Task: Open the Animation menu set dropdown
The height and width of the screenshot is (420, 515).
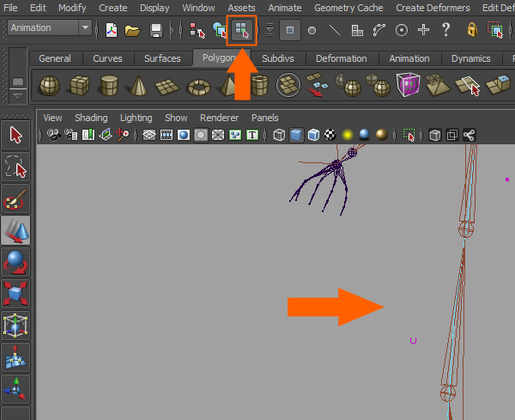Action: tap(50, 27)
